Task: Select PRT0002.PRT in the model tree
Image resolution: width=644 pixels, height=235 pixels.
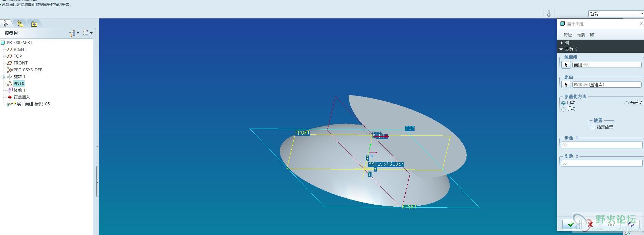Action: click(19, 43)
